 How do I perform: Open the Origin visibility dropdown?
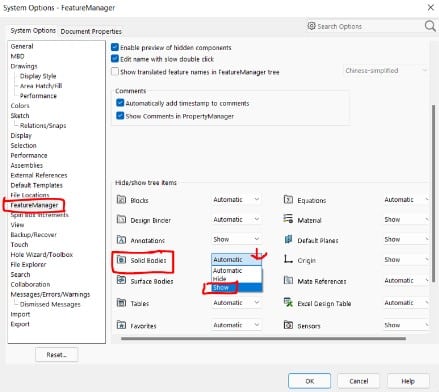(x=406, y=259)
